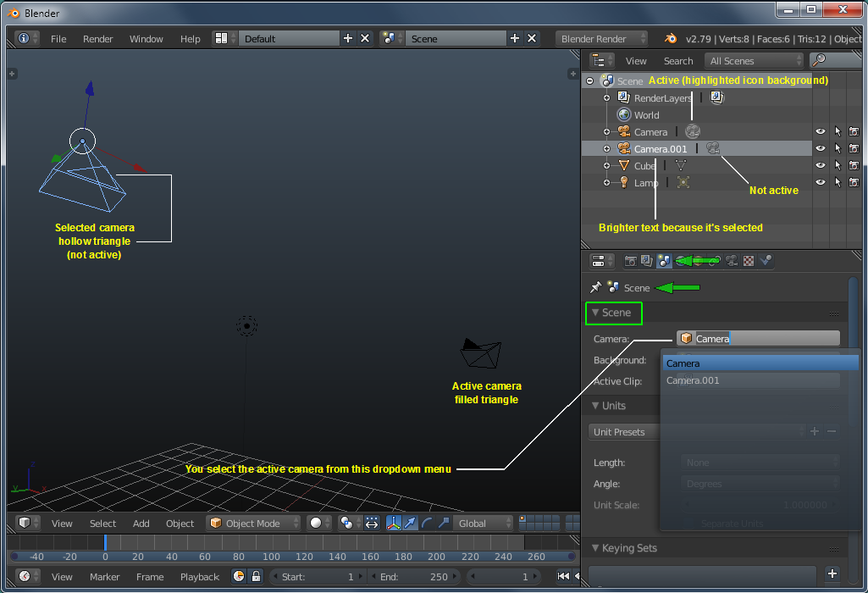Open the Object Mode dropdown
This screenshot has width=868, height=593.
[x=253, y=523]
